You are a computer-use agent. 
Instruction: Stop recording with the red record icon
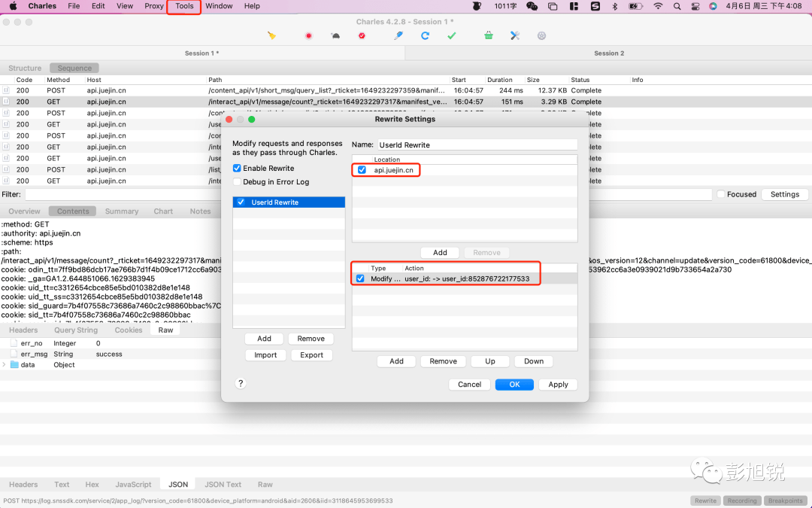coord(309,36)
